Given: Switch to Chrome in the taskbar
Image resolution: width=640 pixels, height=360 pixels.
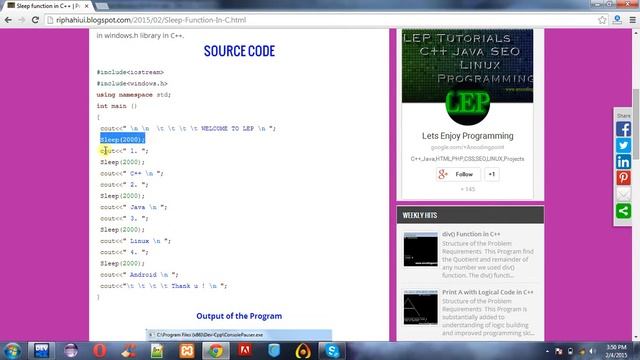Looking at the screenshot, I should click(216, 351).
